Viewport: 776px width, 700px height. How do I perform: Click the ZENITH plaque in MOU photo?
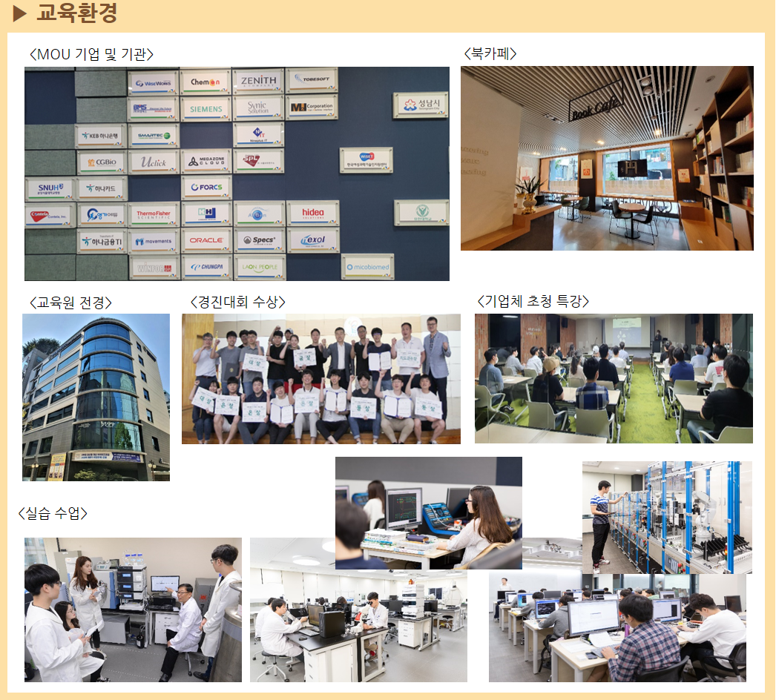[x=258, y=81]
